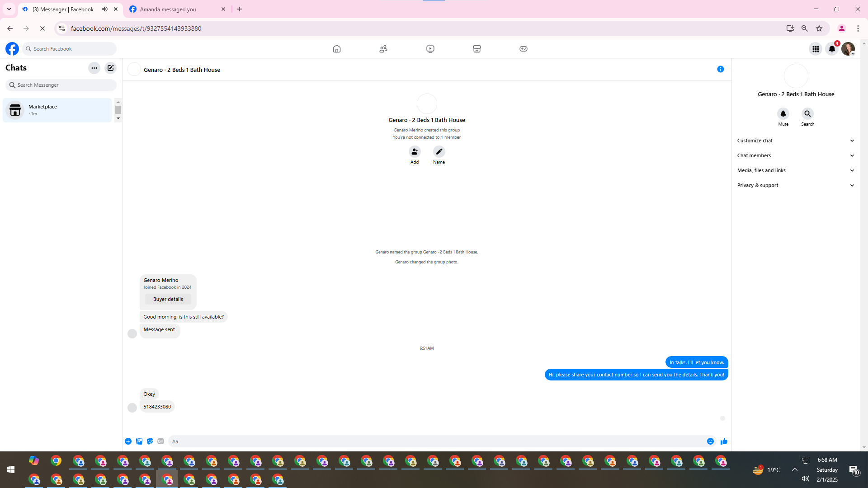Select the Marketplace chat in list
Image resolution: width=868 pixels, height=488 pixels.
coord(57,110)
